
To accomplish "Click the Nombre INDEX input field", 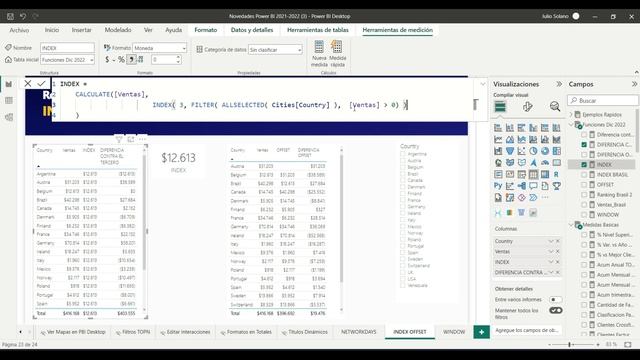I will click(67, 48).
